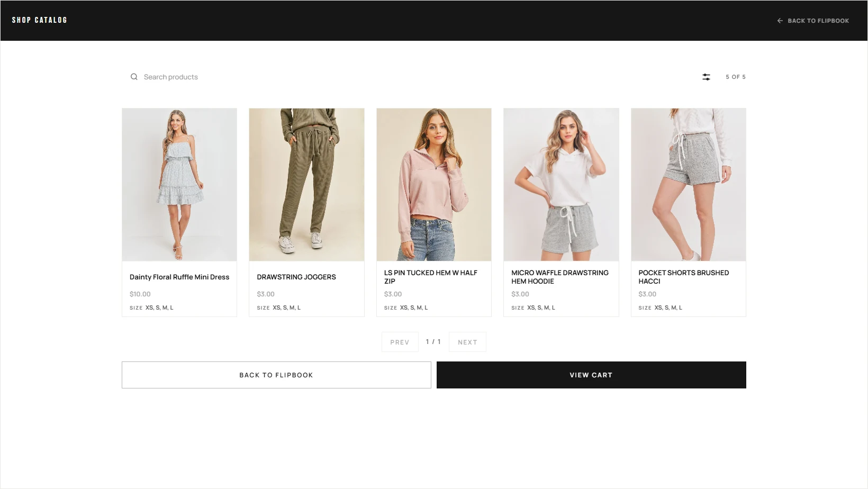Click size list under Dainty Floral dress
The image size is (868, 489).
(x=159, y=307)
